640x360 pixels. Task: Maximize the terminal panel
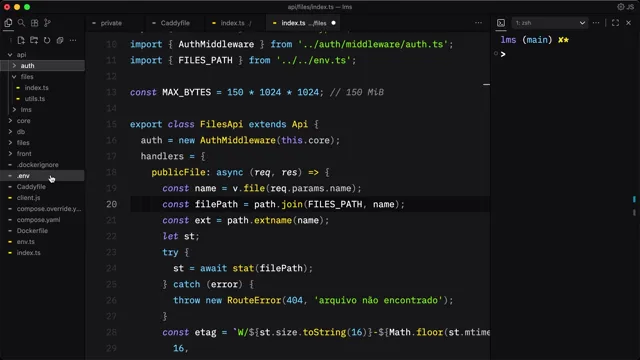pyautogui.click(x=616, y=23)
